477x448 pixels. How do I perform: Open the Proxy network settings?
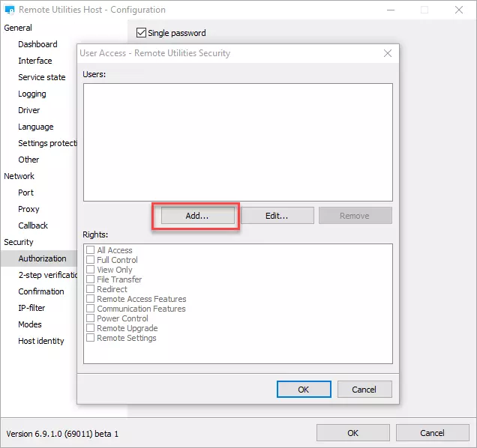tap(28, 209)
